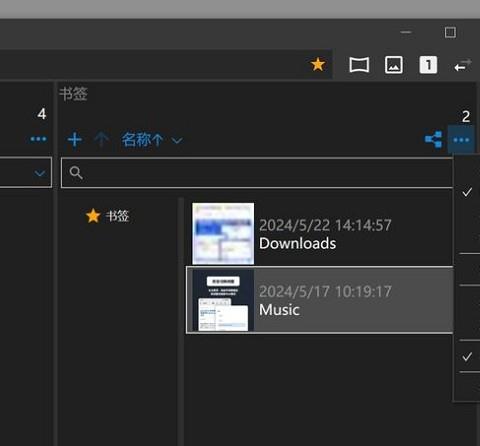The height and width of the screenshot is (446, 480).
Task: Toggle the swap direction arrows icon
Action: (x=463, y=65)
